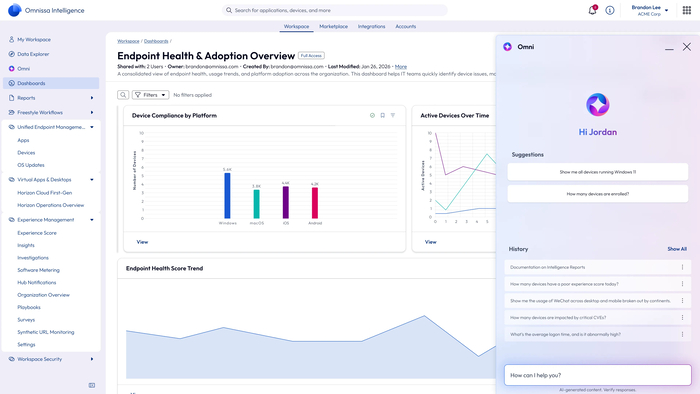Click filter funnel icon on Device Compliance card

393,116
